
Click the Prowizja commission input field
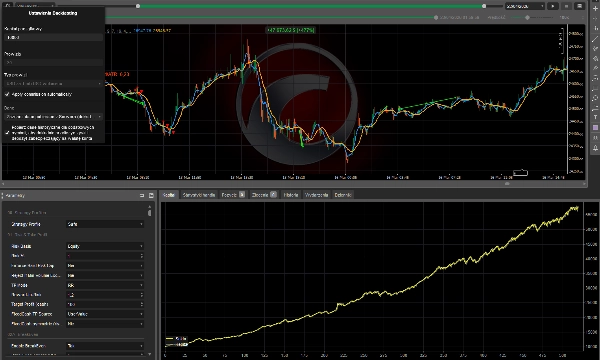click(53, 62)
